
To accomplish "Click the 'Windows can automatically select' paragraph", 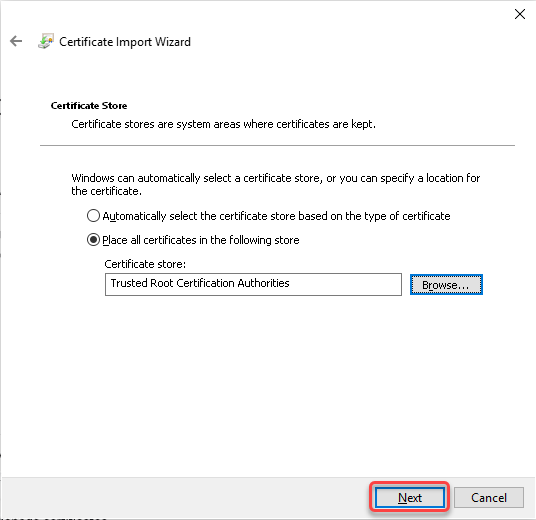I will click(x=276, y=185).
